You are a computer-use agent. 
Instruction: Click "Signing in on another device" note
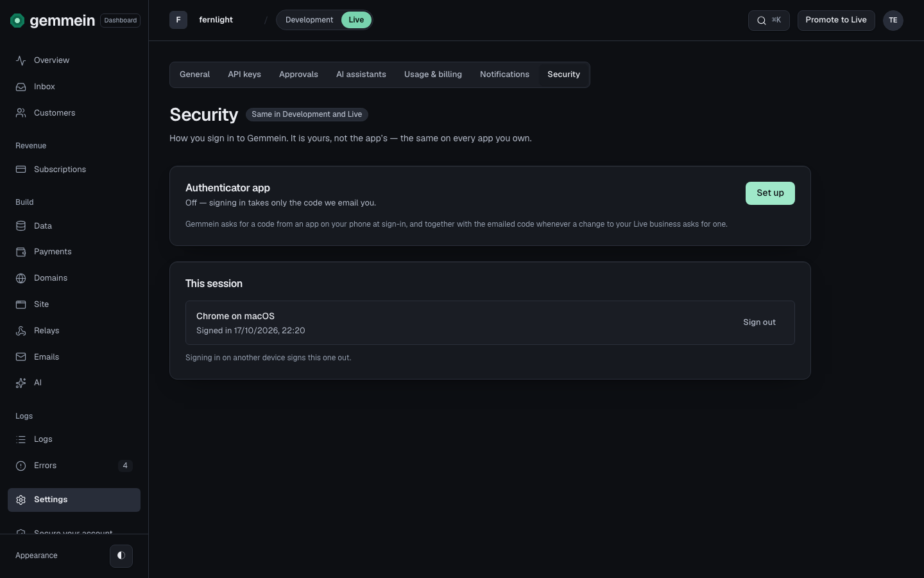(x=268, y=358)
